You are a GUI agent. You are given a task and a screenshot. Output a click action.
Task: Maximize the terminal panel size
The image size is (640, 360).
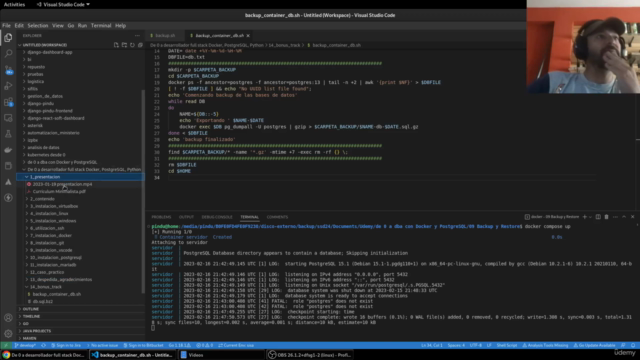pos(624,217)
